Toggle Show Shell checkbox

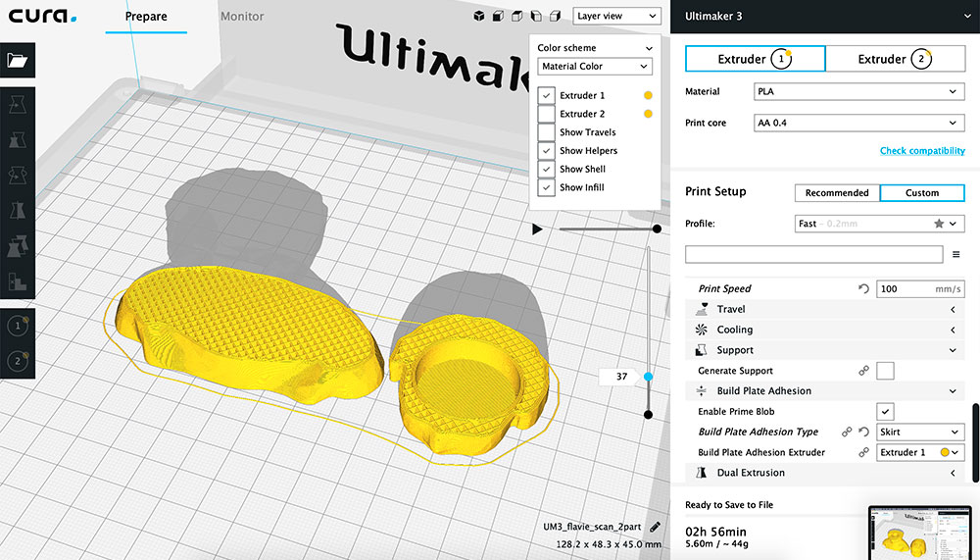click(x=546, y=169)
